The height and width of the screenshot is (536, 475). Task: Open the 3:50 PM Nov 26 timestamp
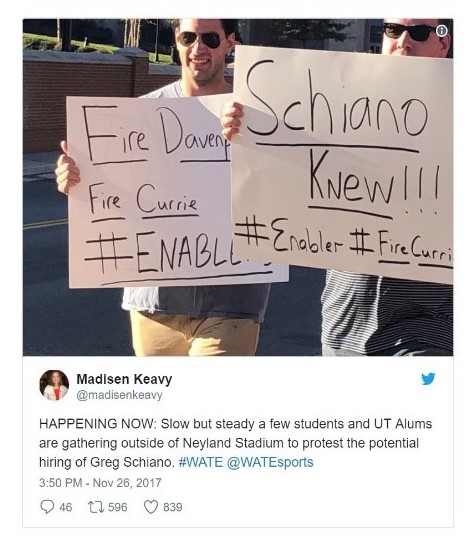click(100, 483)
